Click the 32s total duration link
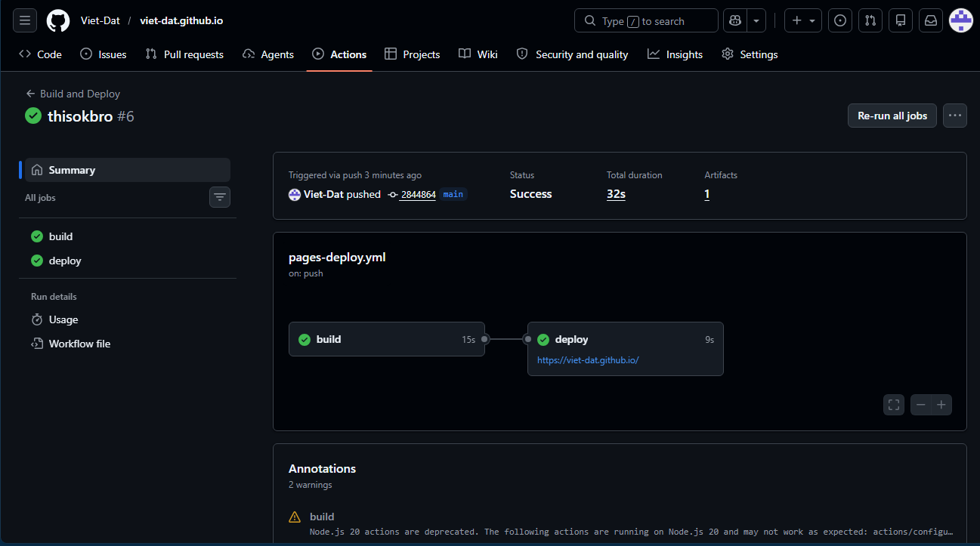Viewport: 980px width, 546px height. tap(616, 194)
